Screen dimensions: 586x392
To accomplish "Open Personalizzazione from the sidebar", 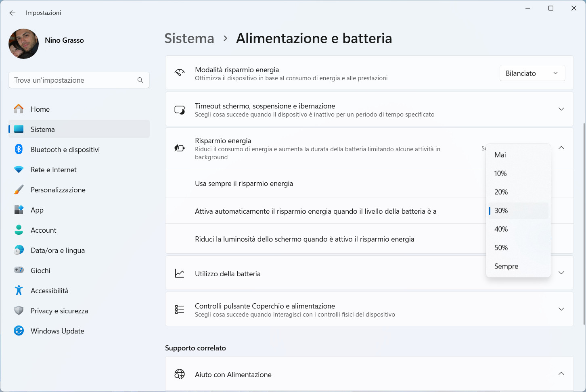I will click(58, 190).
